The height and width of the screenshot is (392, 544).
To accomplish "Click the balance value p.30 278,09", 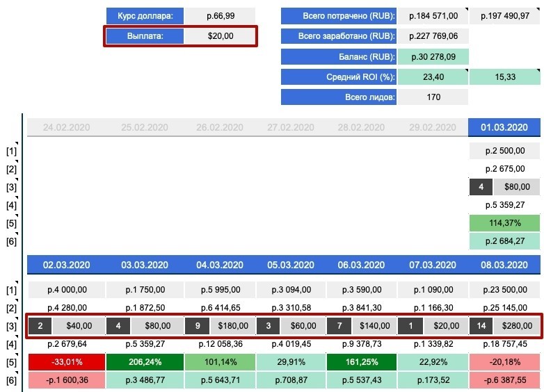I will [433, 57].
